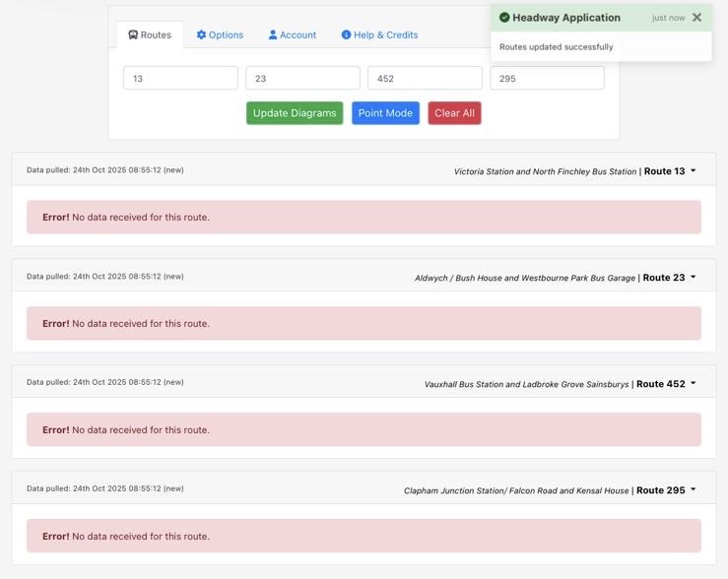Open the Routes tab

coord(150,34)
